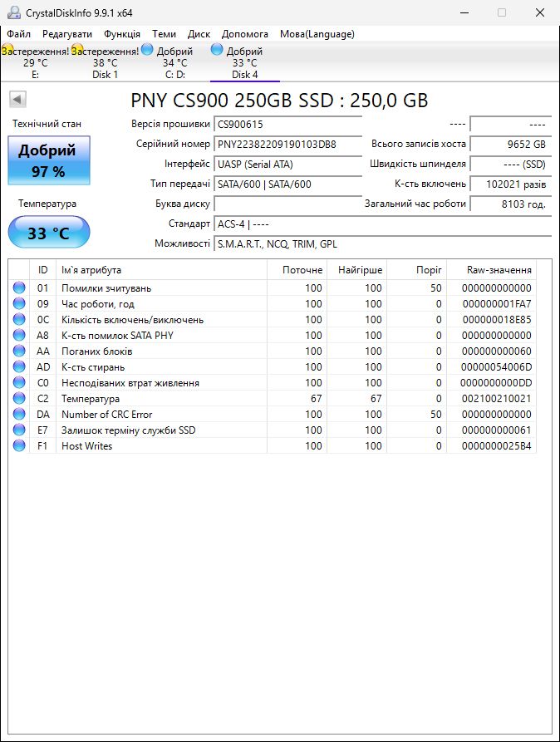This screenshot has width=560, height=742.
Task: Click the Поріг column header
Action: click(416, 270)
